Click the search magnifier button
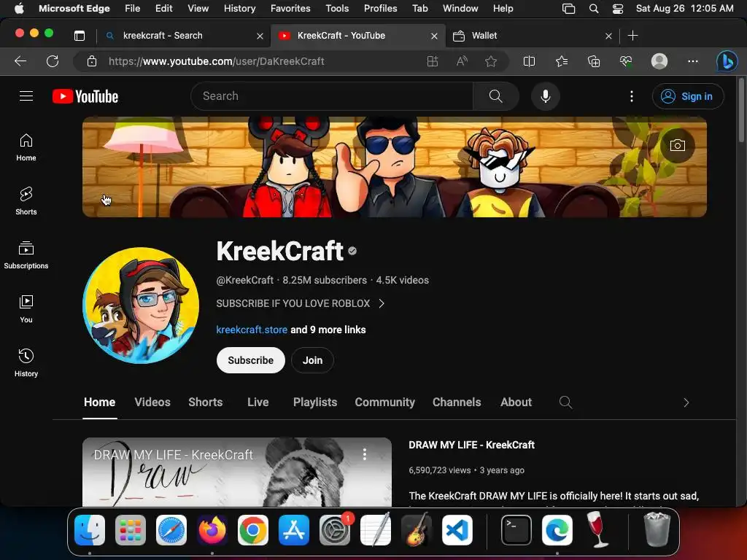 [495, 96]
